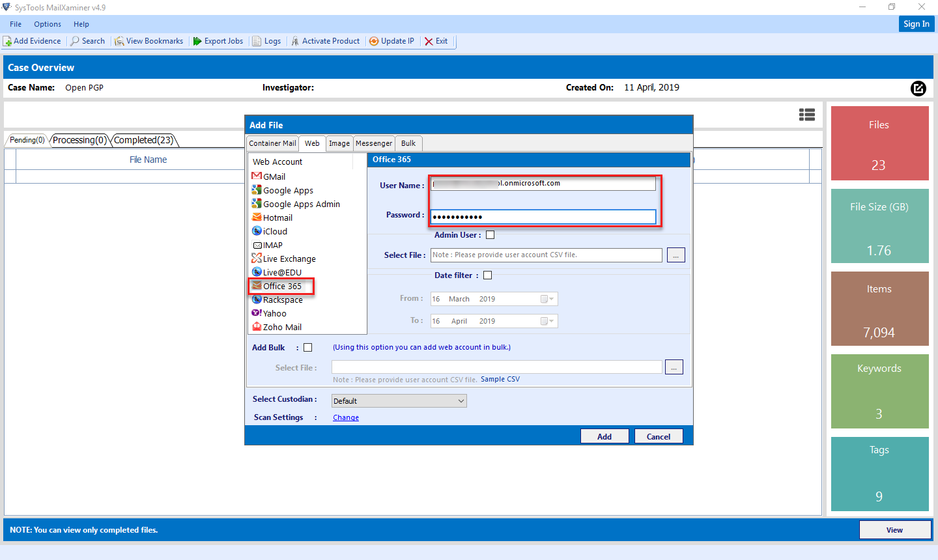Open Export Jobs from the toolbar
The width and height of the screenshot is (938, 560).
[x=218, y=40]
